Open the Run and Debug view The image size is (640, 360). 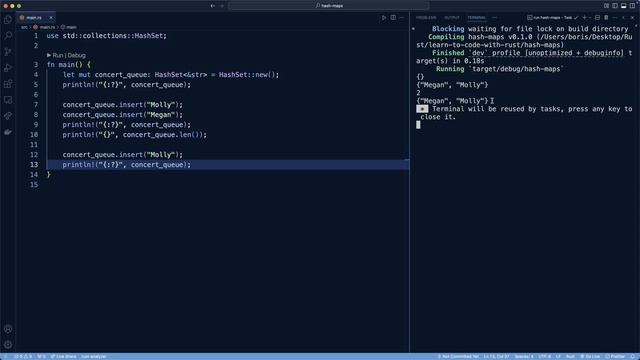[x=8, y=68]
